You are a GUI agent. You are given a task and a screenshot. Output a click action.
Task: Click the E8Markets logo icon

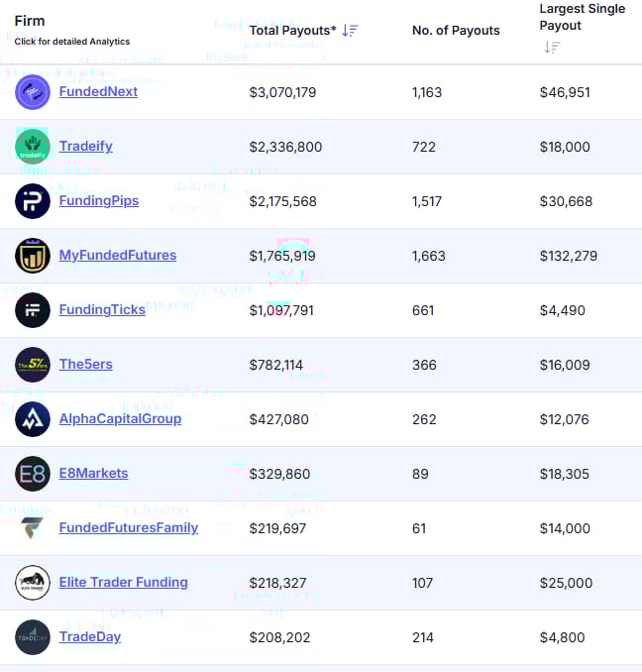33,474
